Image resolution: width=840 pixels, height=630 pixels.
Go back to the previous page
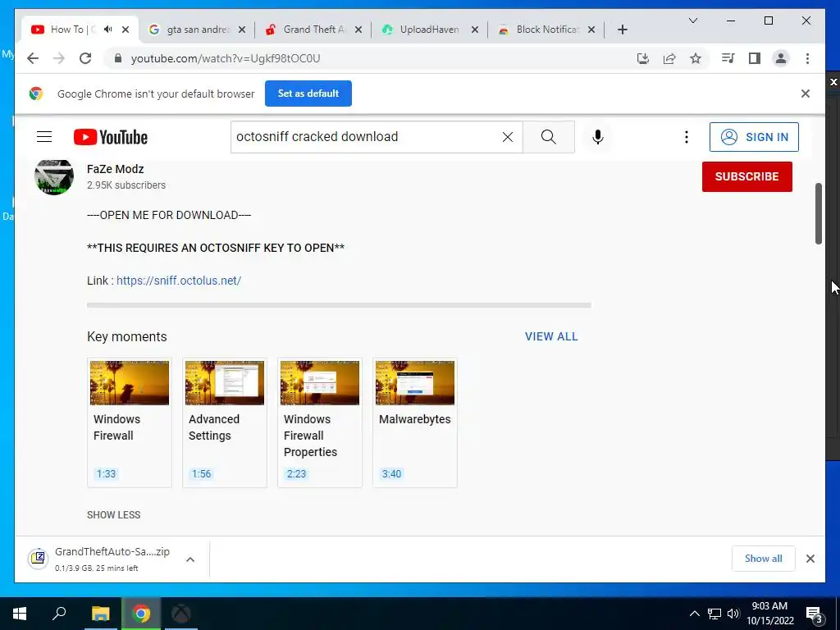pos(33,58)
